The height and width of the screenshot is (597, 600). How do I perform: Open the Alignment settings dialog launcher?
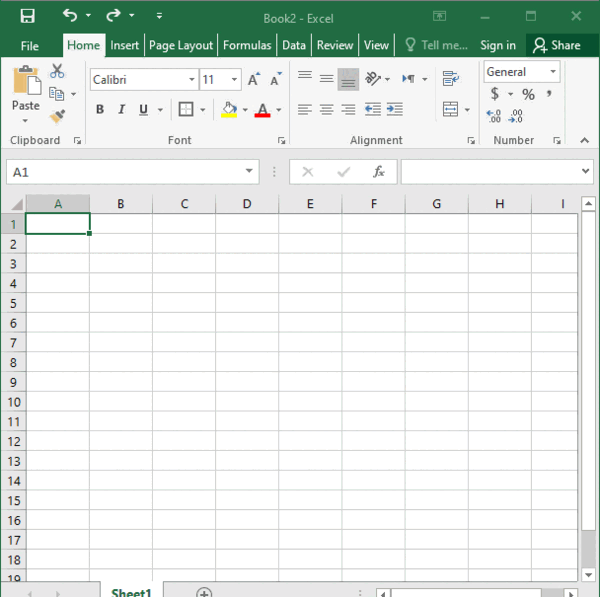tap(471, 141)
